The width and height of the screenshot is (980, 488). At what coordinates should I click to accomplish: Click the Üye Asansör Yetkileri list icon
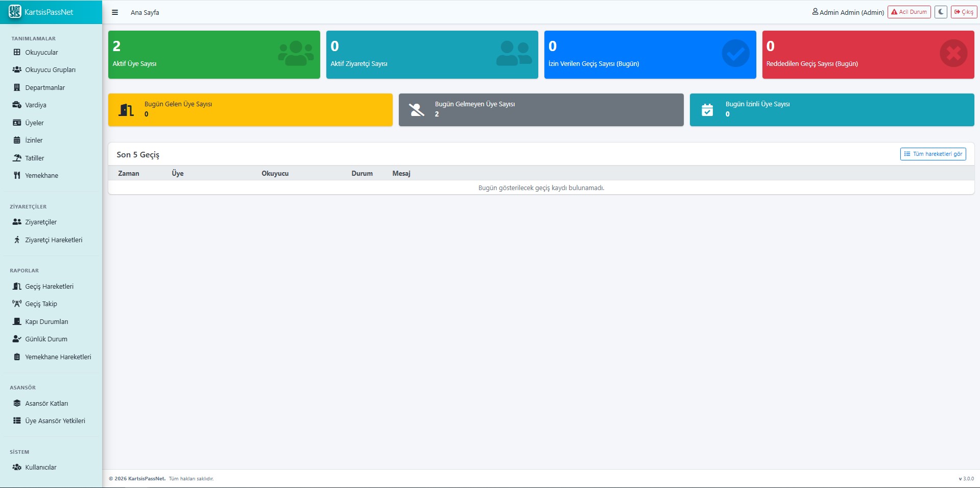17,421
